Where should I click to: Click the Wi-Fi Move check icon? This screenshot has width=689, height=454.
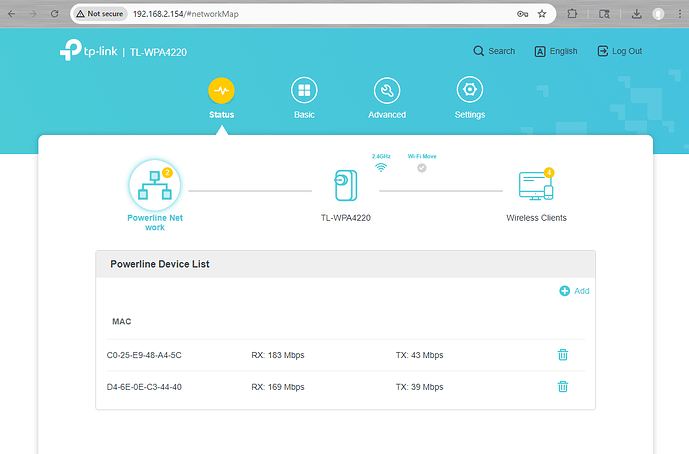pos(422,168)
